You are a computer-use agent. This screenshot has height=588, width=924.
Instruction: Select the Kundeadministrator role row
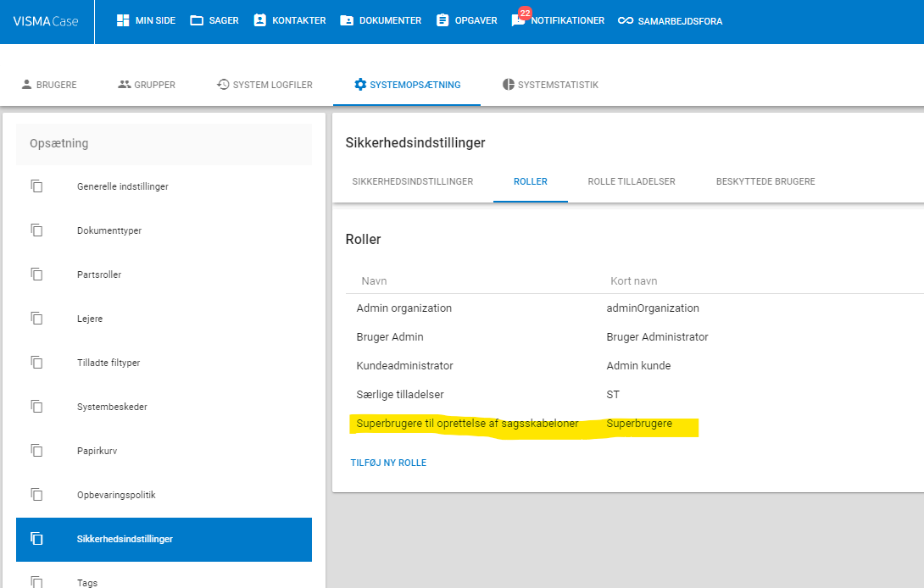635,366
